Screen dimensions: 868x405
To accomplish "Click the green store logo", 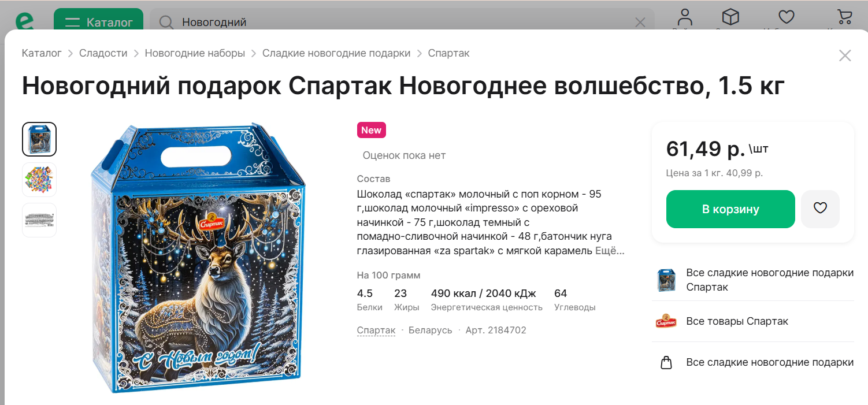I will 25,20.
